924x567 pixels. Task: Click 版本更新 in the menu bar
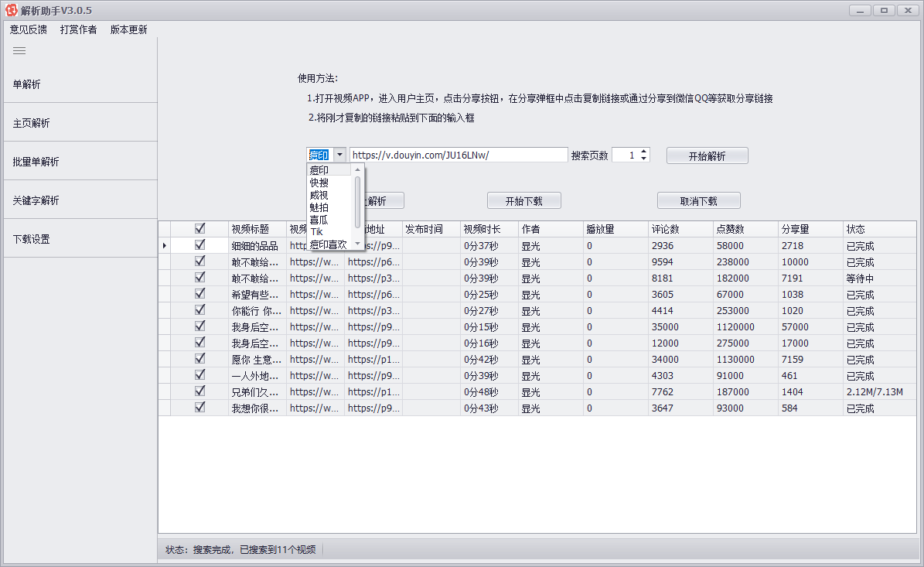tap(128, 29)
